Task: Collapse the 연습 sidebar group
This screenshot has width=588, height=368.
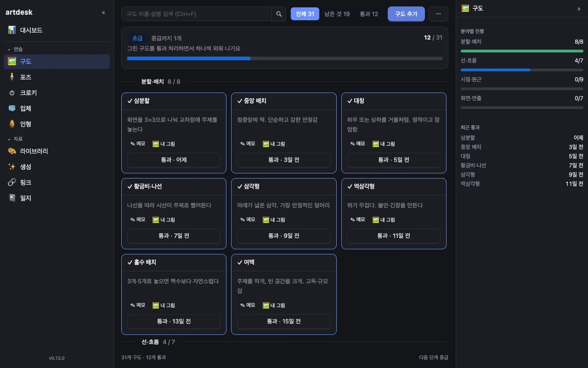Action: point(57,49)
